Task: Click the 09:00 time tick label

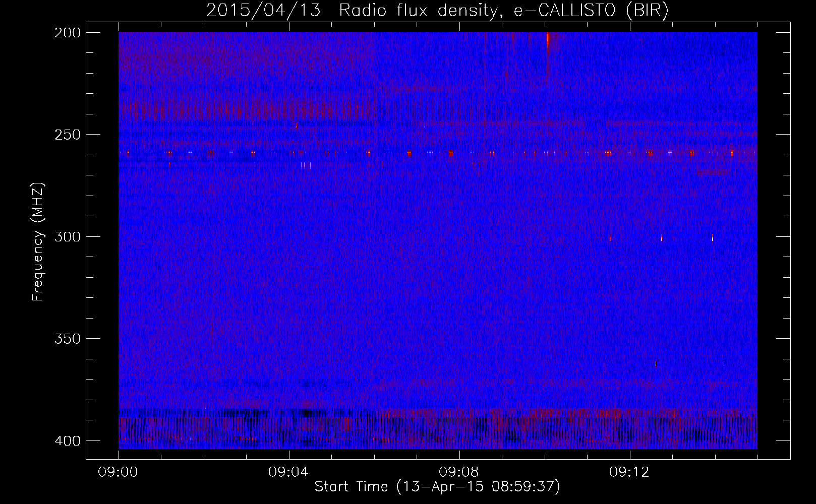Action: point(119,472)
